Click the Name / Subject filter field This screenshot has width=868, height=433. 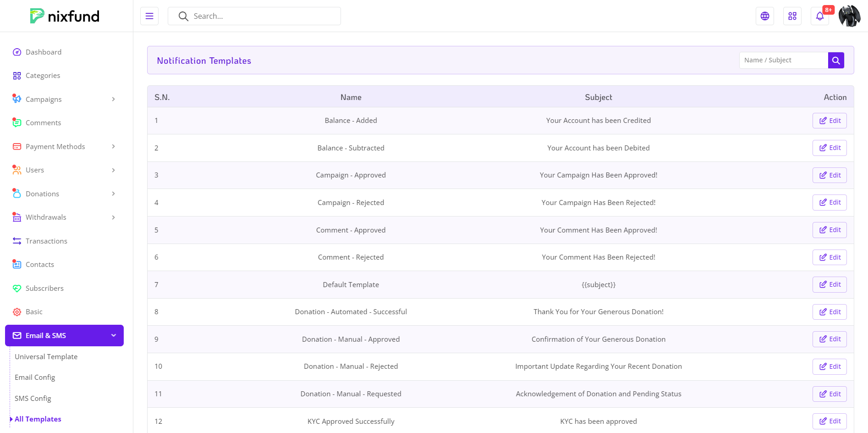coord(783,60)
